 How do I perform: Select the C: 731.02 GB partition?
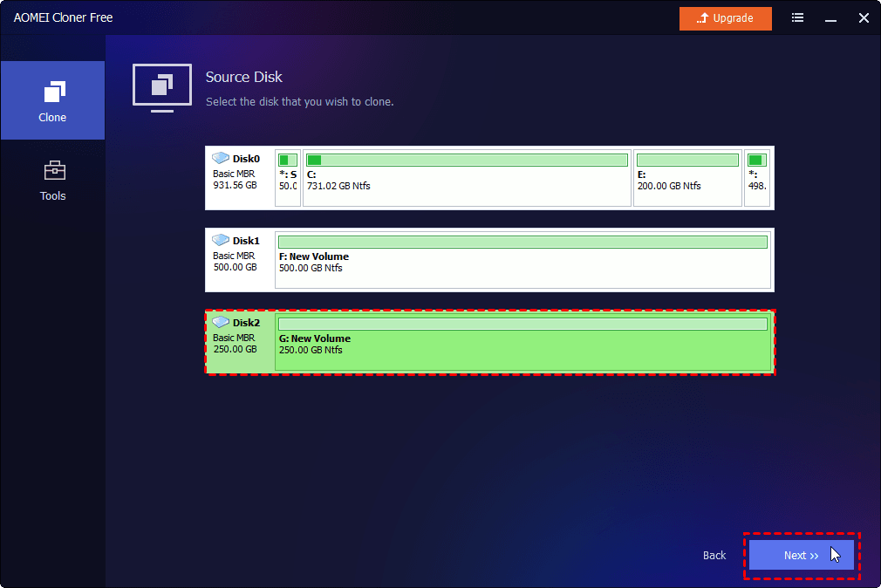(x=467, y=181)
